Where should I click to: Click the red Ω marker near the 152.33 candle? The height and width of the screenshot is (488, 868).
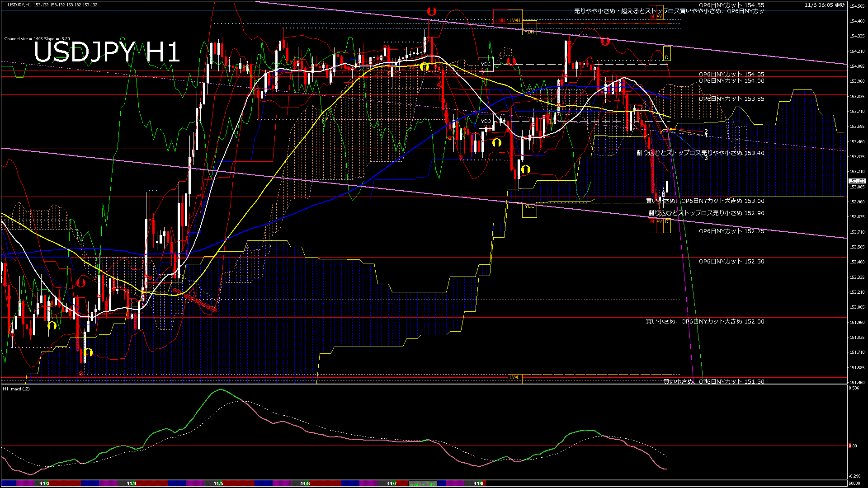81,282
